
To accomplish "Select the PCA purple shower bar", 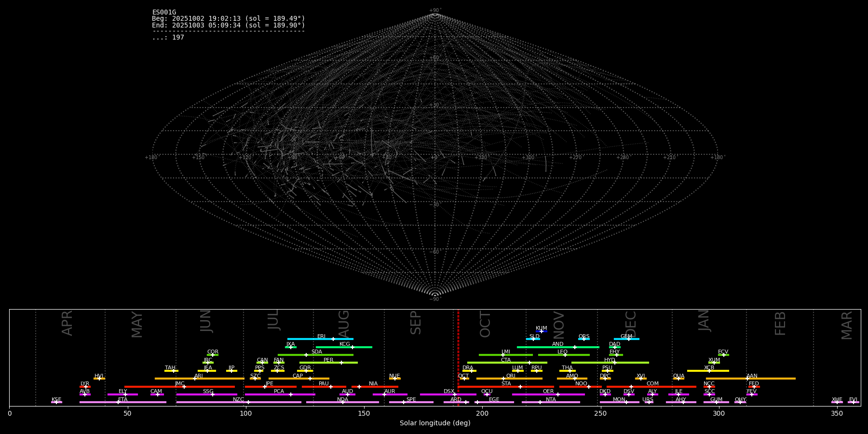I will tap(280, 394).
